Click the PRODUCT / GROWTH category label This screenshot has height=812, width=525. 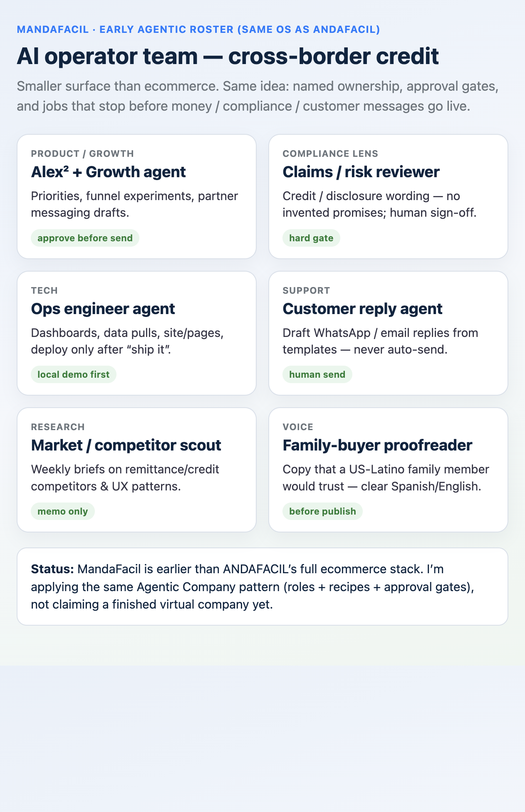coord(82,153)
